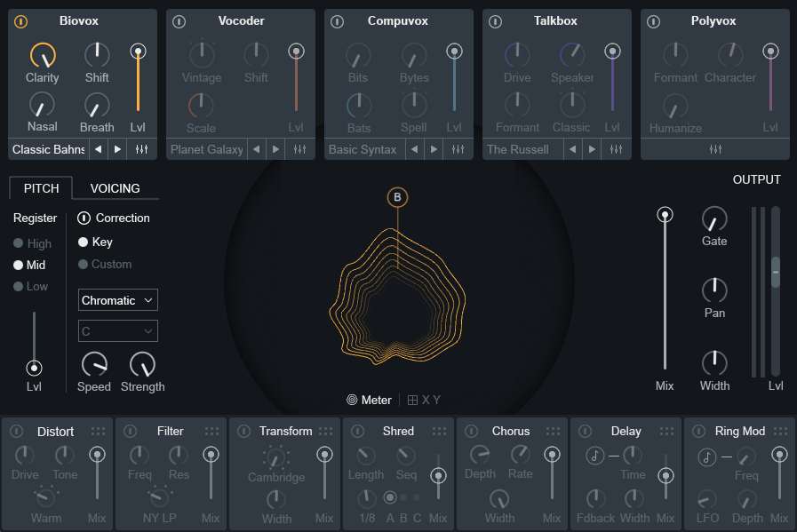Open Compuvox advanced settings sliders icon

pos(458,149)
